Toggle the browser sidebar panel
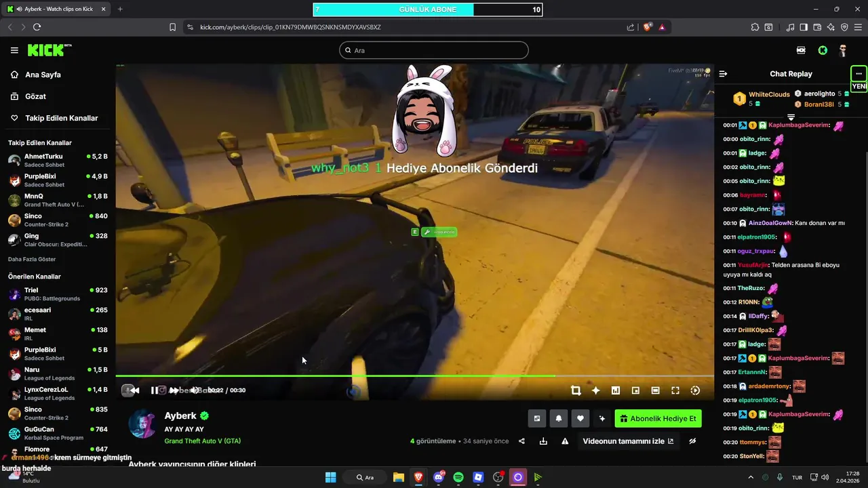This screenshot has height=488, width=868. coord(804,27)
